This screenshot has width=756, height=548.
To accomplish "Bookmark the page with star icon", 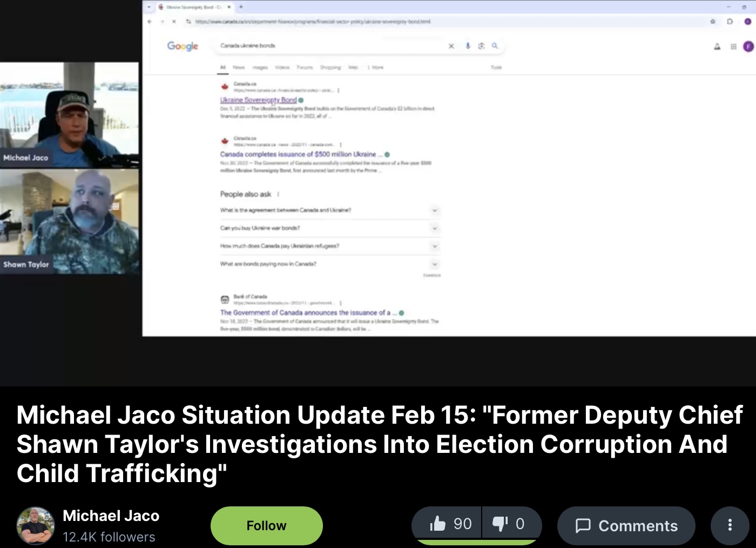I will point(713,22).
